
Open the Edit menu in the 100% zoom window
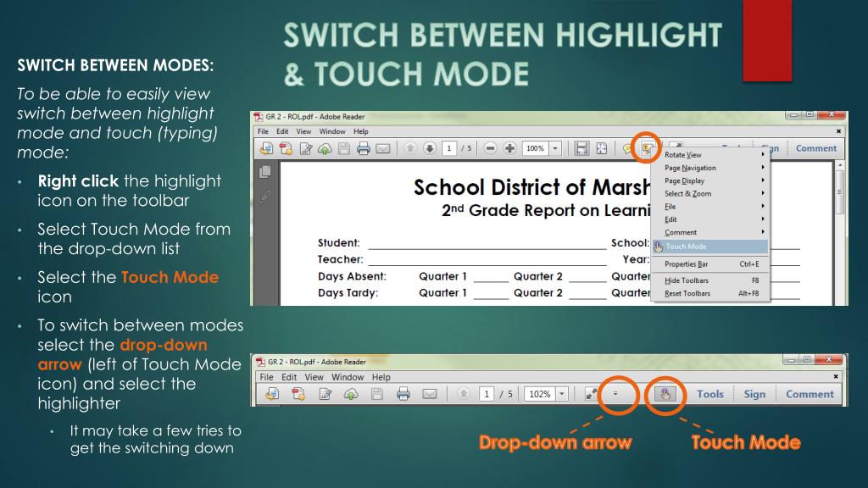(282, 131)
